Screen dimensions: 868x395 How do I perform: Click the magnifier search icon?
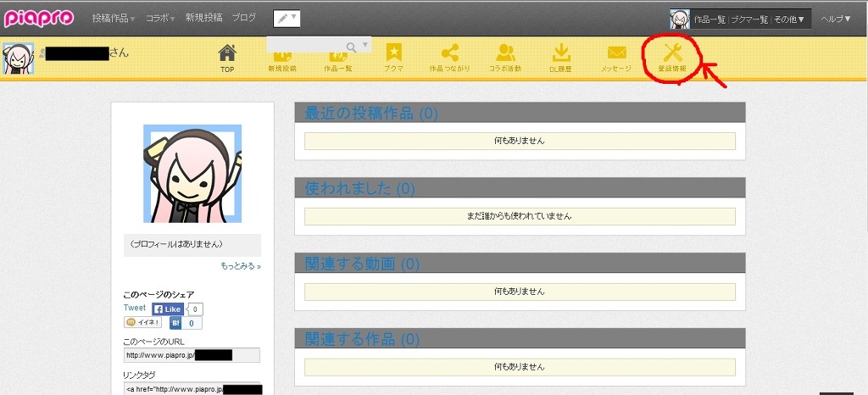352,46
